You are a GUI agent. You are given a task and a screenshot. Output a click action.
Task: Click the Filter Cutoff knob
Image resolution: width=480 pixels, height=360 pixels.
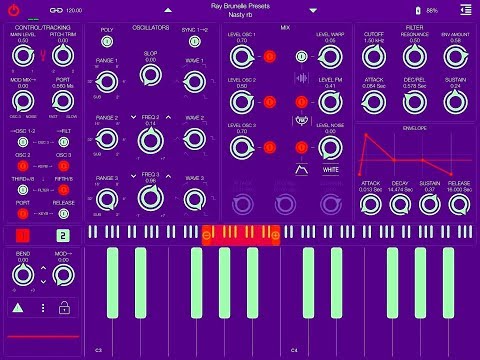tap(374, 57)
